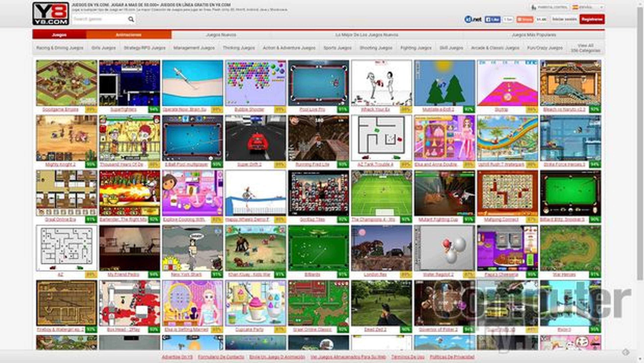Open Juegos Más Populares tab
The height and width of the screenshot is (363, 644).
[534, 35]
